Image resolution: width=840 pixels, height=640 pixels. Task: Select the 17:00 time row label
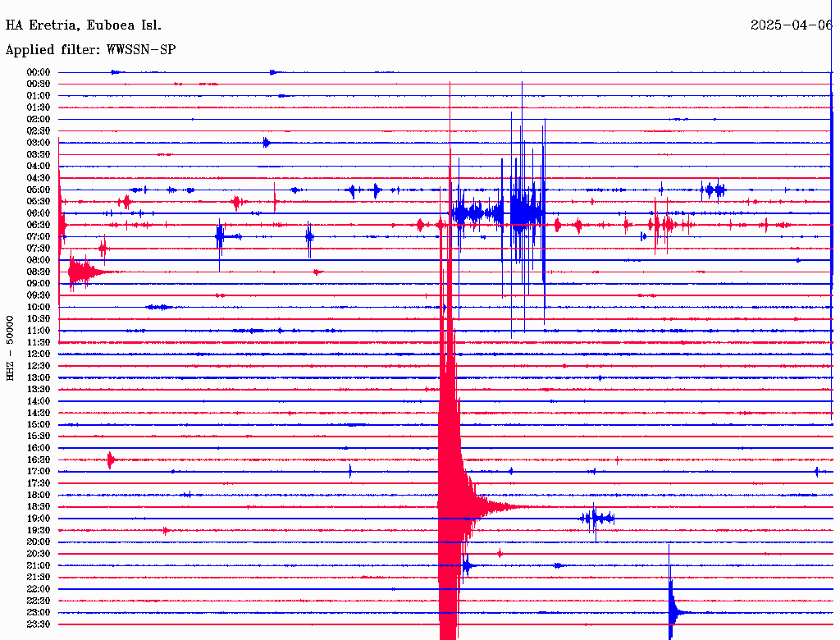tap(39, 472)
